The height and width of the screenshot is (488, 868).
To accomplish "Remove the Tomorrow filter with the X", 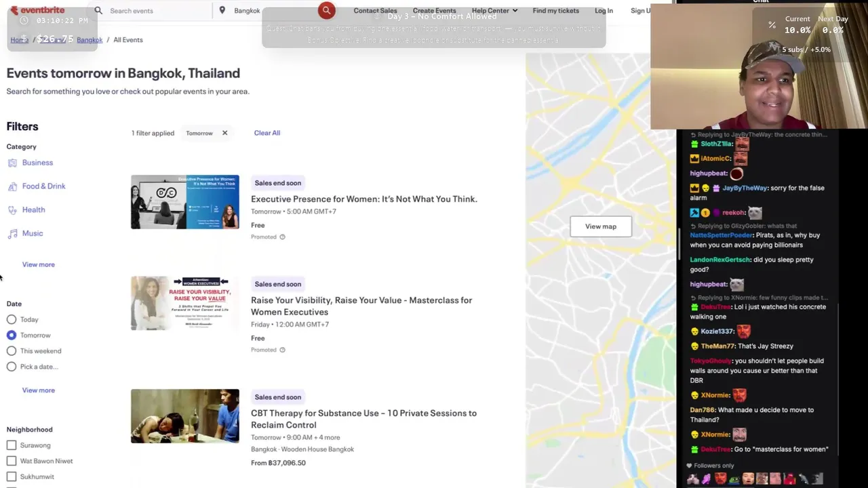I will 224,133.
